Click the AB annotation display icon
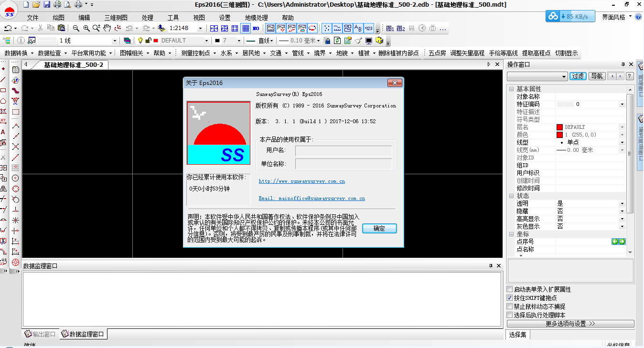The width and height of the screenshot is (644, 348). point(358,28)
